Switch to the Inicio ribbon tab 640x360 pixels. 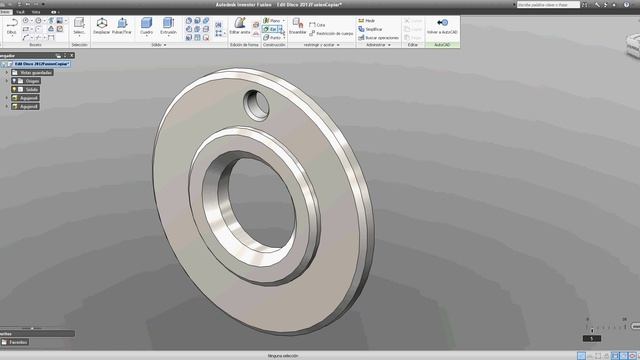[x=5, y=12]
